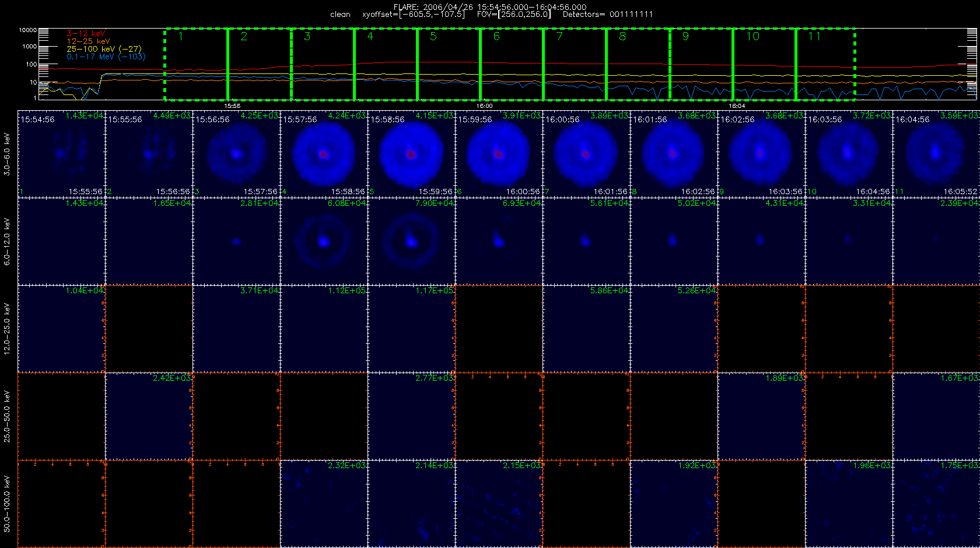Select interval 7 marker in the light curve
Viewport: 980px width, 548px height.
559,37
